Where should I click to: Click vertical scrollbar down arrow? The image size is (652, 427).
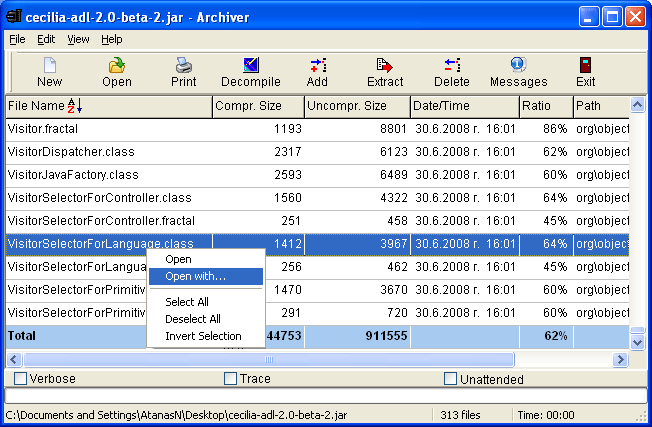637,343
